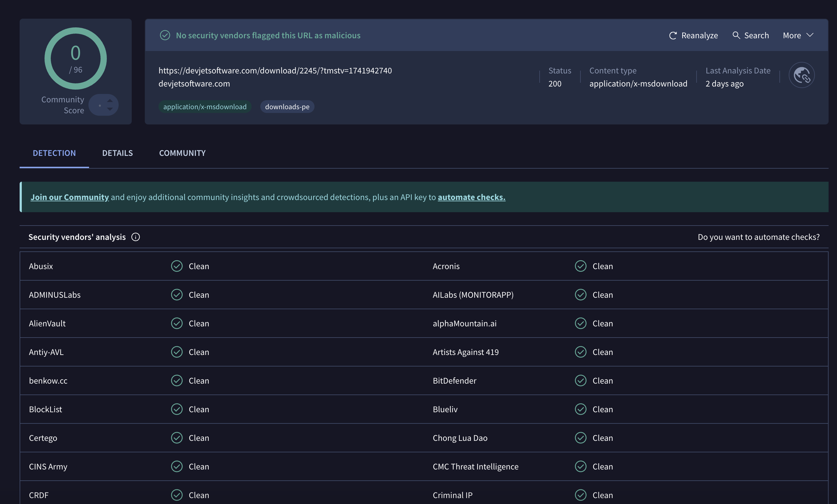Click the Abusix clean check icon
This screenshot has width=837, height=504.
(177, 266)
